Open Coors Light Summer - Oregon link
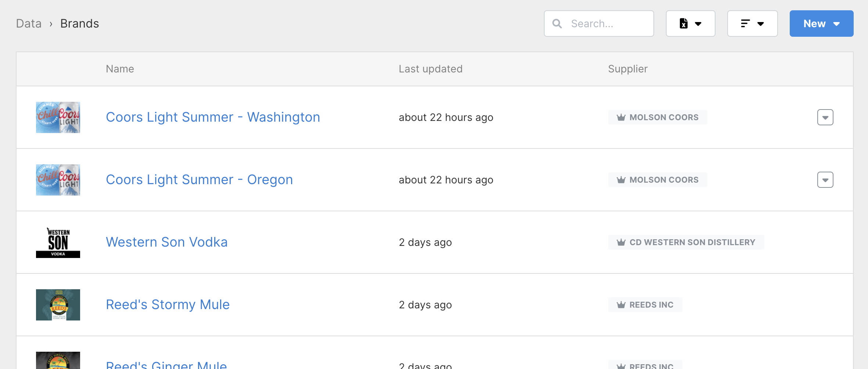This screenshot has width=868, height=369. [199, 180]
